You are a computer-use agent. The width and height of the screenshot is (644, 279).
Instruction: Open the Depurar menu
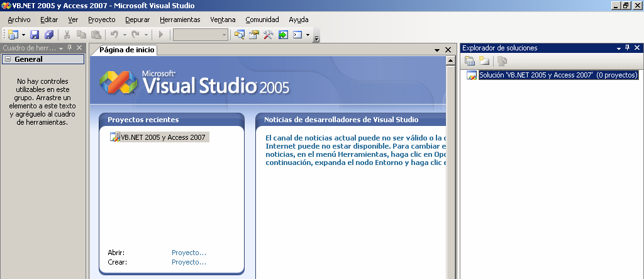click(138, 20)
